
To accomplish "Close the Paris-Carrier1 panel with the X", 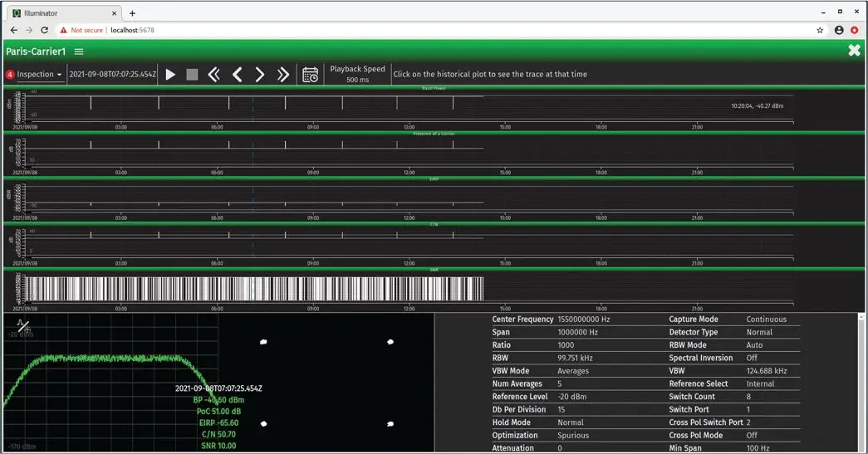I will click(x=854, y=51).
